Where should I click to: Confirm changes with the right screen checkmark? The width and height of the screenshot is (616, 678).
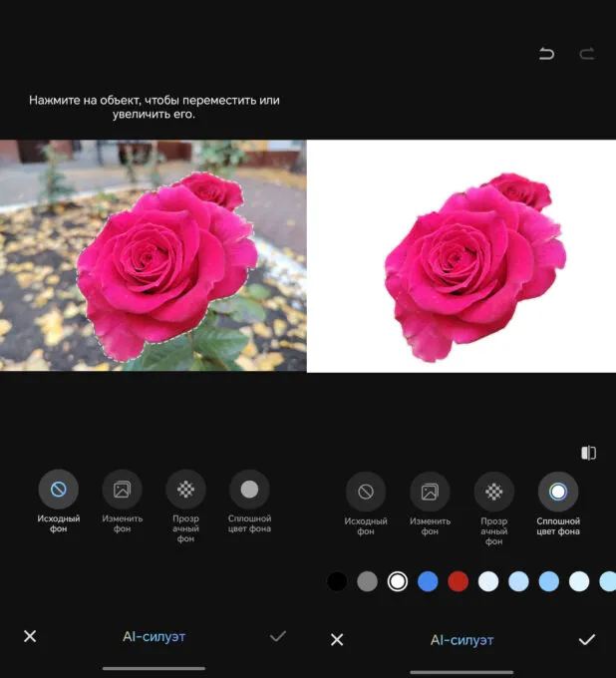tap(587, 639)
